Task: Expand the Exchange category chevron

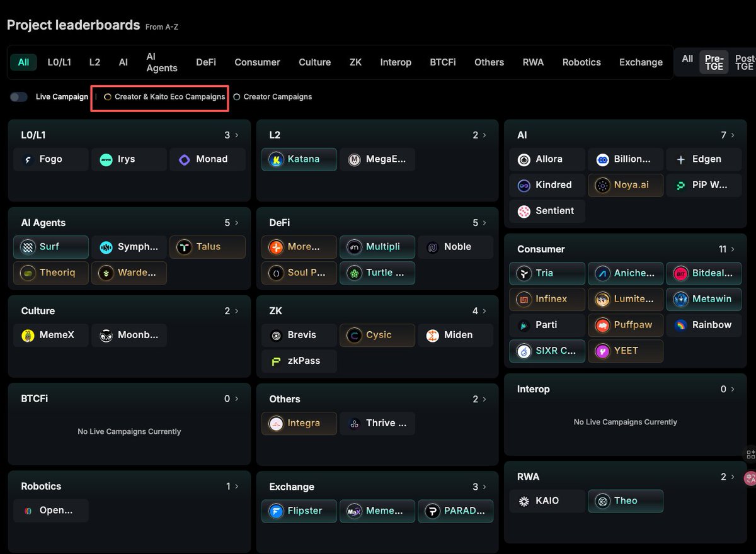Action: [484, 487]
